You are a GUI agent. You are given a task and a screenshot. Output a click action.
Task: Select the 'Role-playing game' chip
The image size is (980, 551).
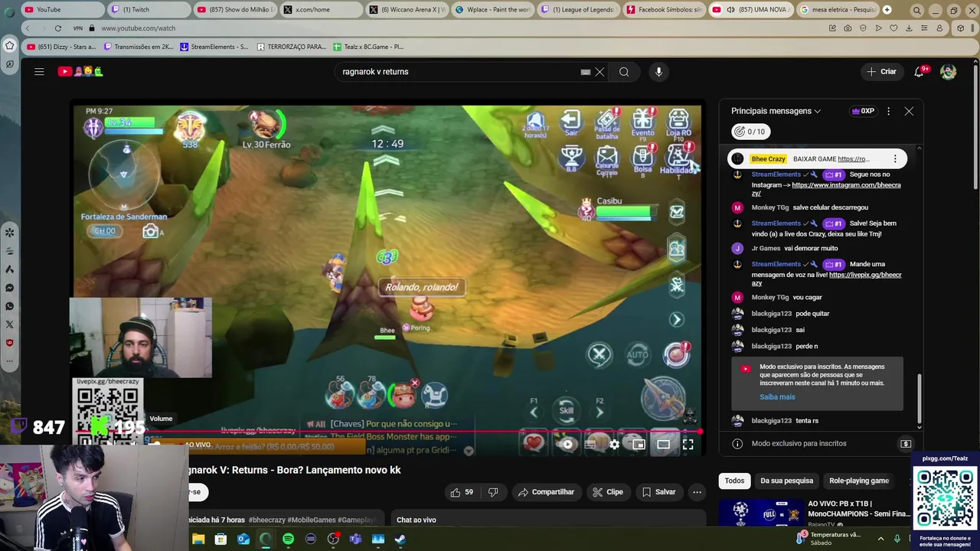(x=859, y=481)
